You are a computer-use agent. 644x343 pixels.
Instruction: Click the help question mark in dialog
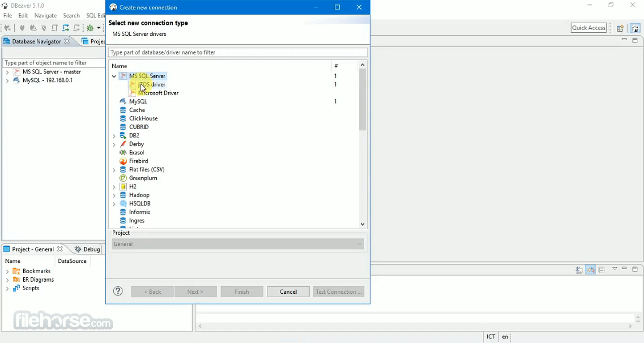[118, 292]
